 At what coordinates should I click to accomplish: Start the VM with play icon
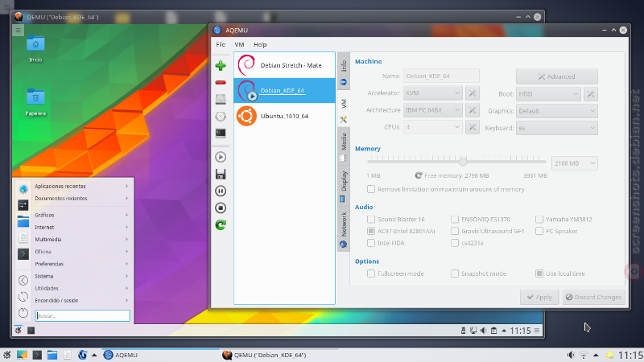click(x=221, y=157)
